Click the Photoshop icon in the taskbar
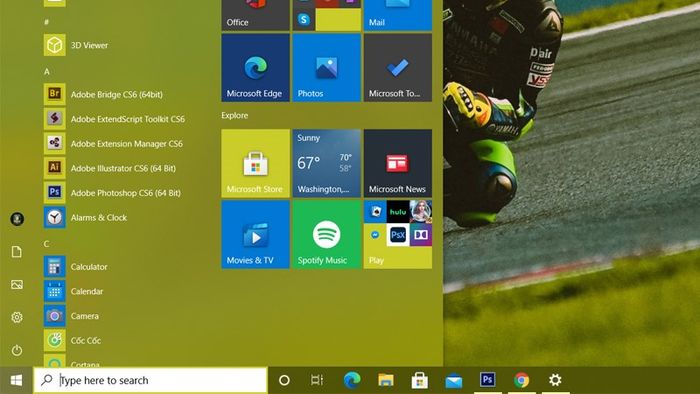Screen dimensions: 700x394 coord(487,380)
